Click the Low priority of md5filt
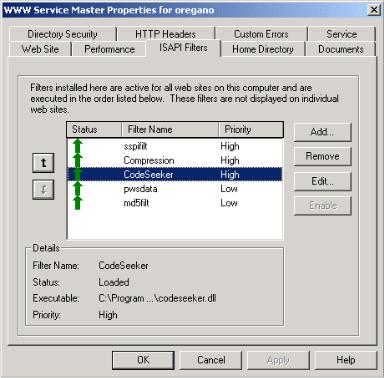 pos(229,203)
